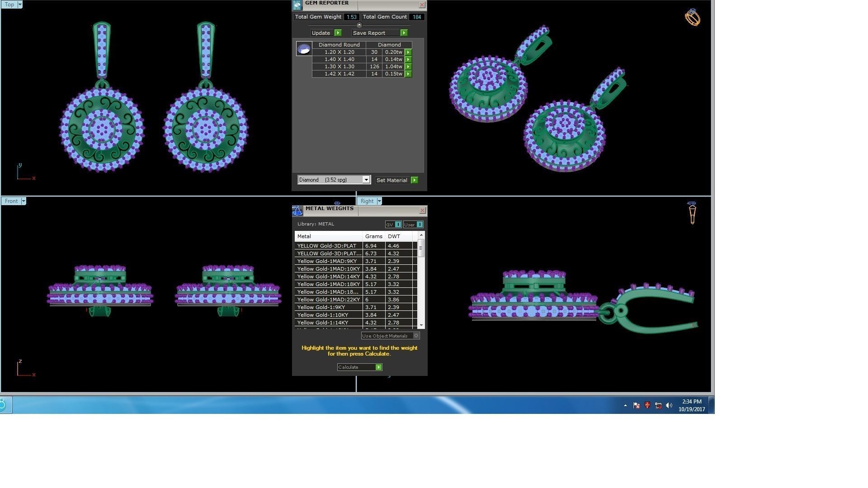Screen dimensions: 868x488
Task: Click collapse arrow under gem totals
Action: pos(359,25)
